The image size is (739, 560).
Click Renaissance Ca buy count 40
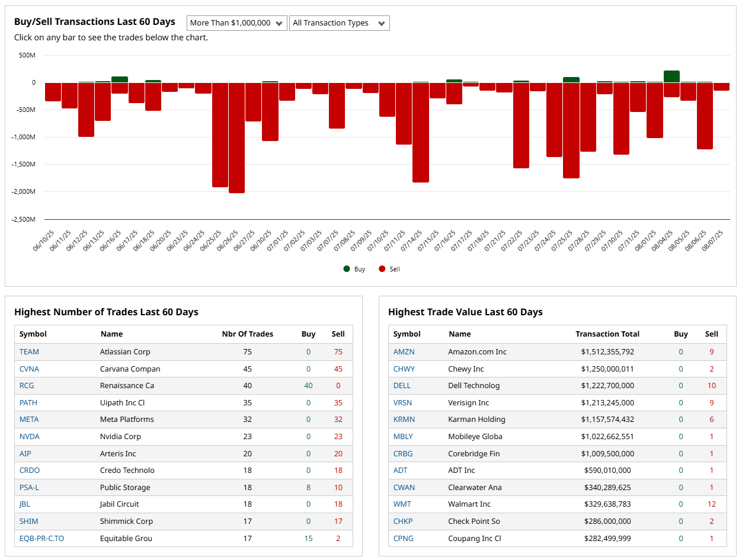308,386
